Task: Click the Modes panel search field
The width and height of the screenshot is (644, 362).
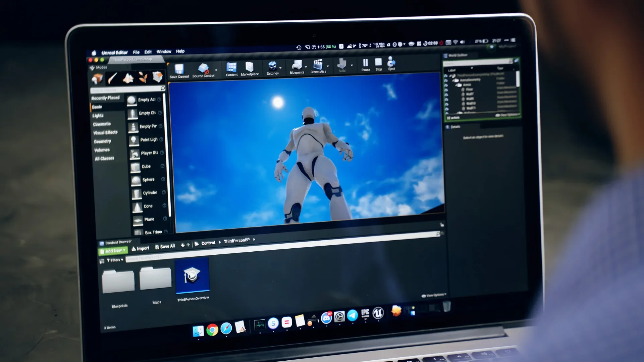Action: 128,89
